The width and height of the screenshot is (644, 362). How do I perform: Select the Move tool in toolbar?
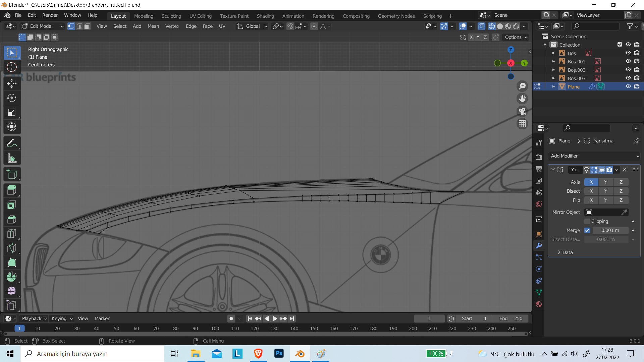click(12, 83)
